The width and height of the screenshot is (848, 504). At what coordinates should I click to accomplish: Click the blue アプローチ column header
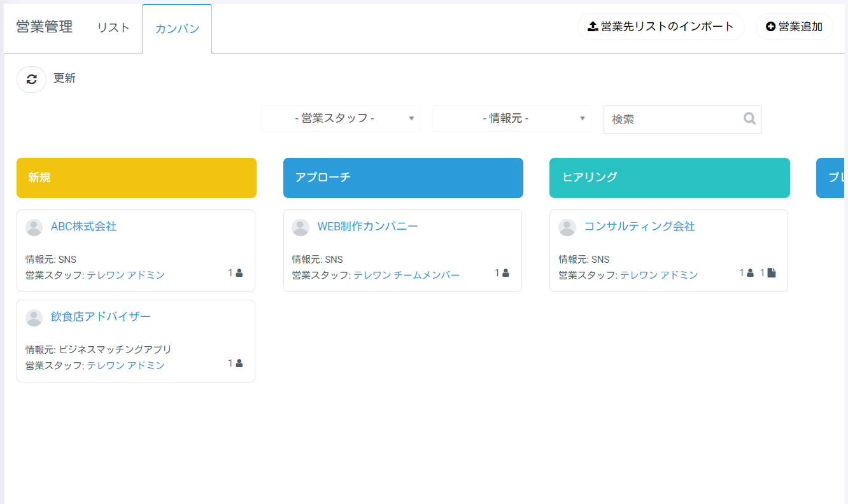403,178
